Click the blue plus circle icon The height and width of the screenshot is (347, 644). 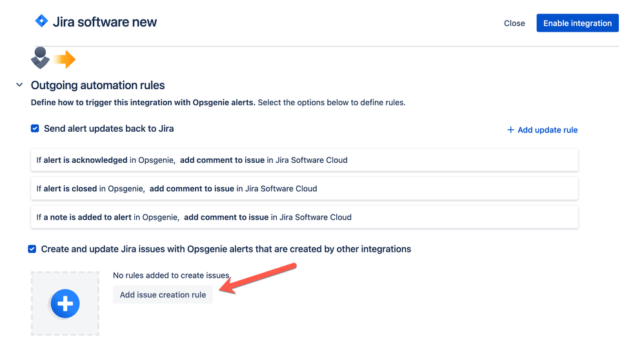65,304
